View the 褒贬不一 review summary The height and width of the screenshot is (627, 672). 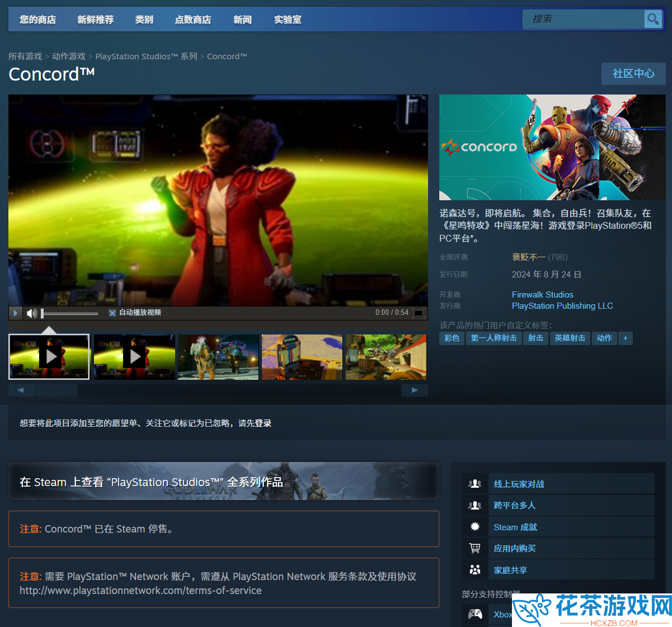pyautogui.click(x=528, y=257)
